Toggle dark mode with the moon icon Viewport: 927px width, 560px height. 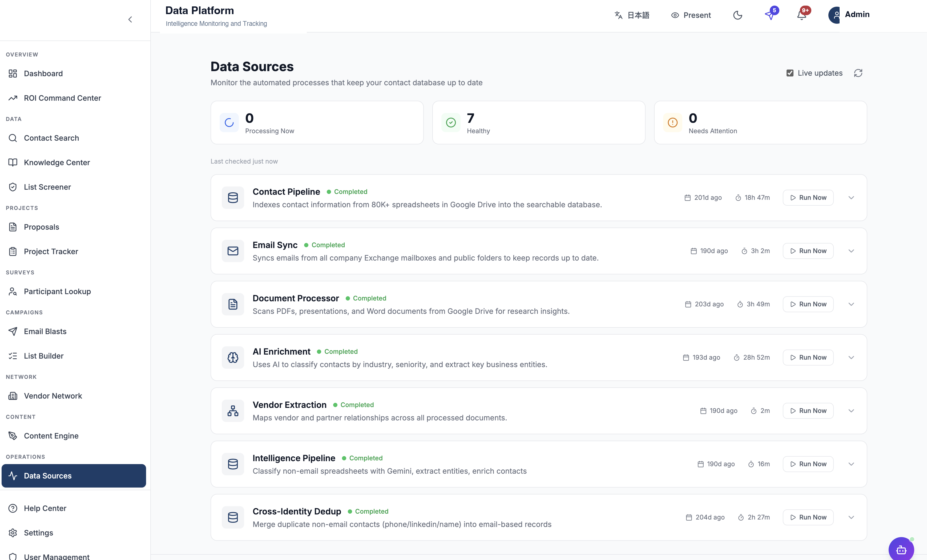(x=738, y=15)
